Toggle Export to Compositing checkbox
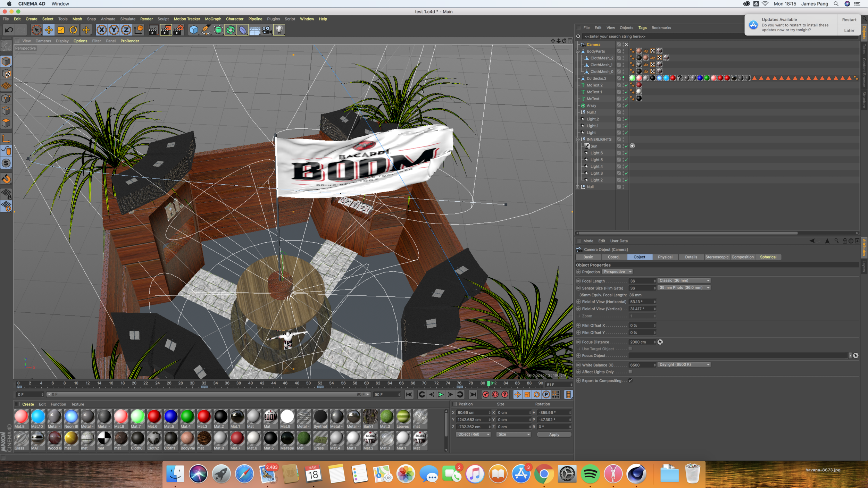The image size is (868, 488). click(x=630, y=381)
